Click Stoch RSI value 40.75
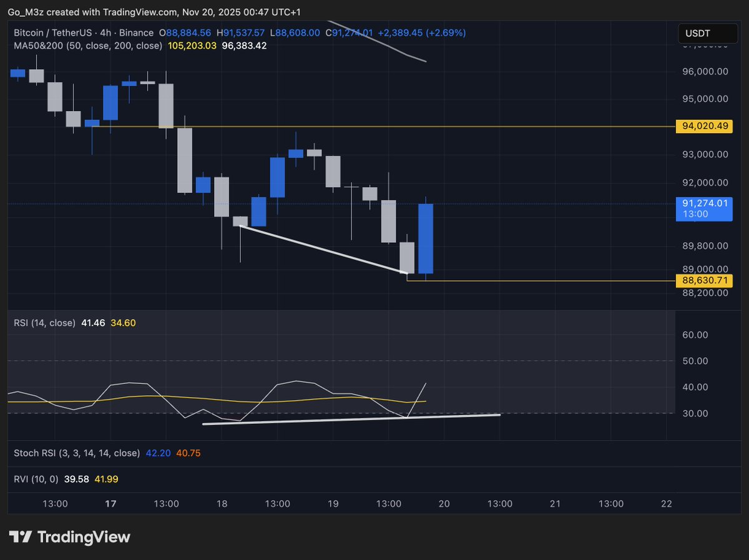The height and width of the screenshot is (560, 749). click(188, 453)
